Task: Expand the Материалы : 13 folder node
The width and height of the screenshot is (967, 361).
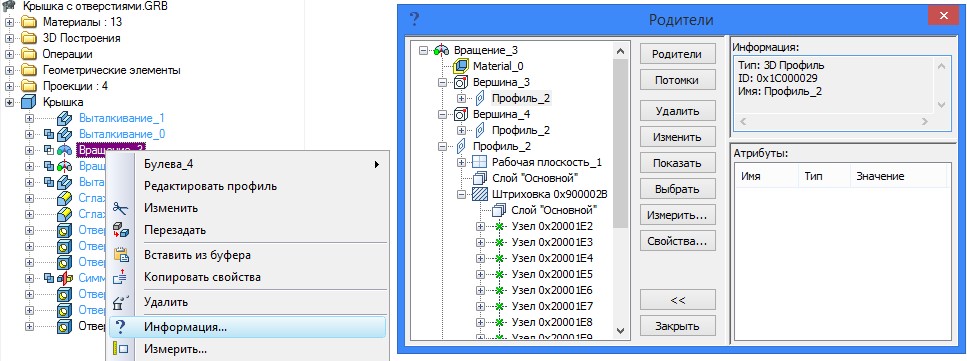Action: tap(9, 22)
